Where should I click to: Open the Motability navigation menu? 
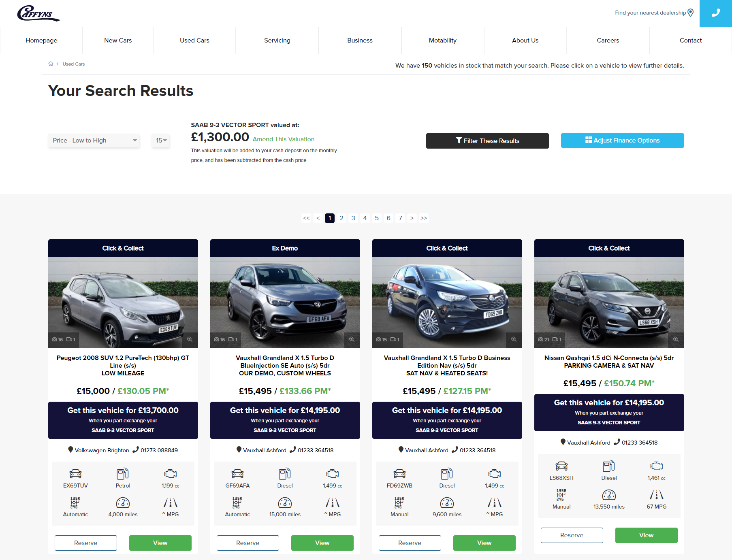443,40
